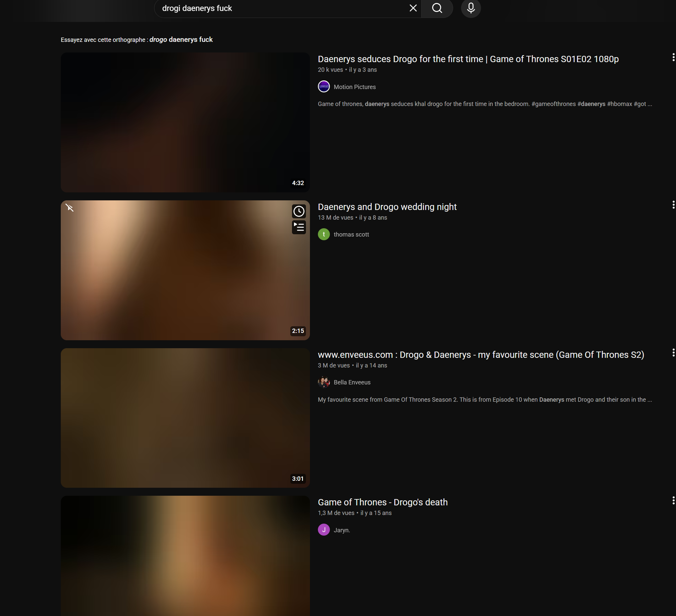Unmute preview on the wedding night thumbnail

(70, 208)
